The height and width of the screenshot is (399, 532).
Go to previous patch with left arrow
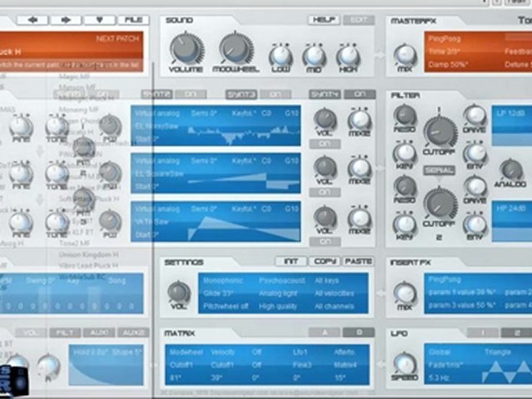click(x=33, y=20)
